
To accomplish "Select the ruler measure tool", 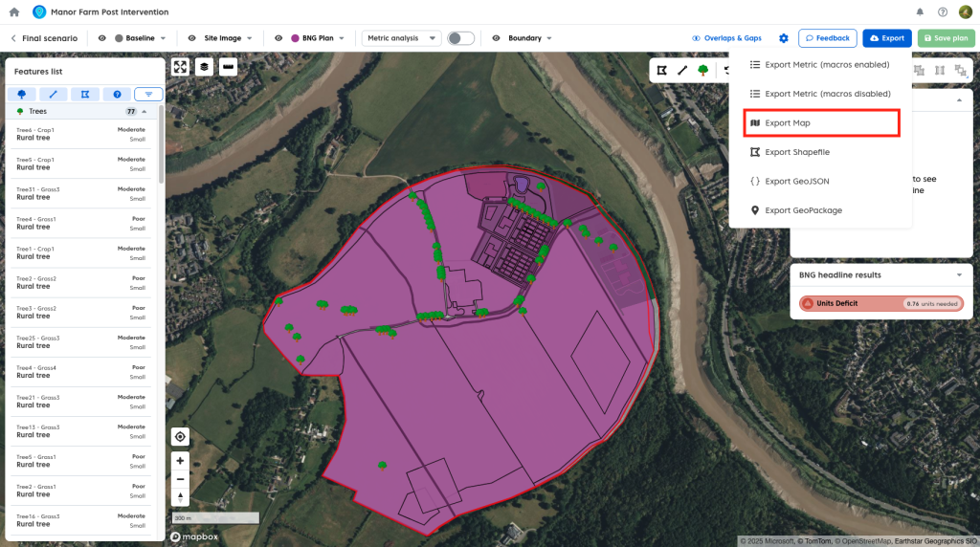I will coord(228,67).
